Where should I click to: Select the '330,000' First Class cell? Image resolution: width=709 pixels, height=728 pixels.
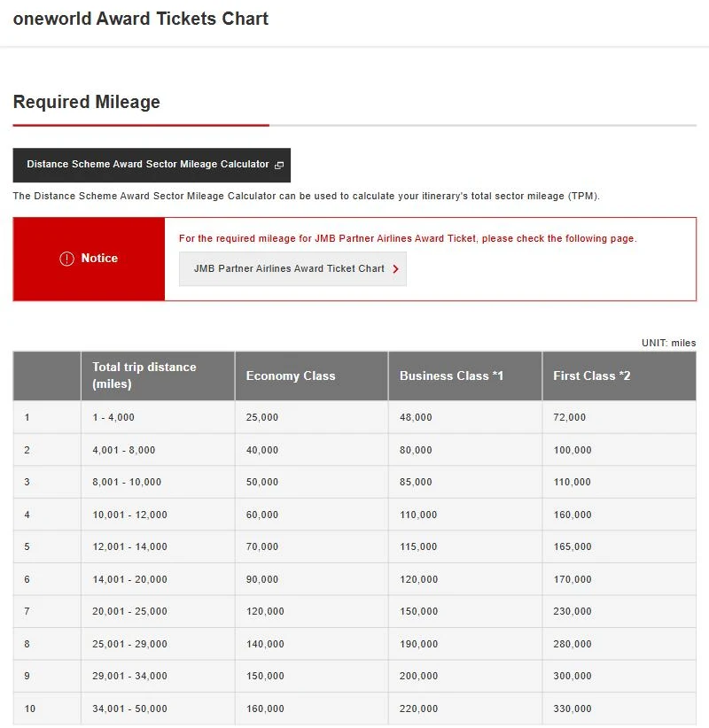coord(619,709)
